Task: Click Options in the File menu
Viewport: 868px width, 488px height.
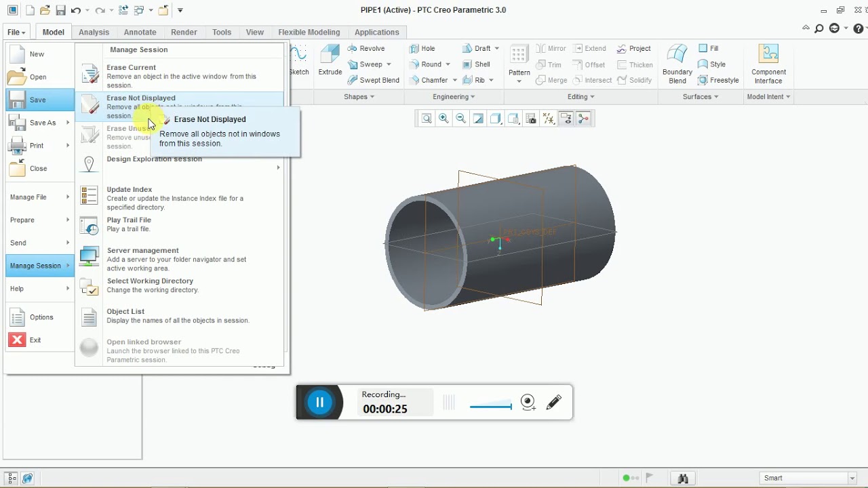Action: pyautogui.click(x=40, y=317)
